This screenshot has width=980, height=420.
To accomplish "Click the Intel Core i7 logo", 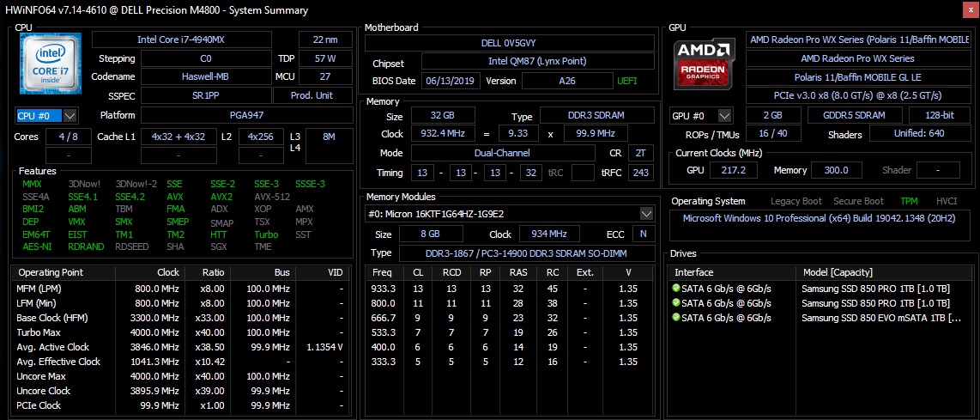I will click(x=49, y=64).
